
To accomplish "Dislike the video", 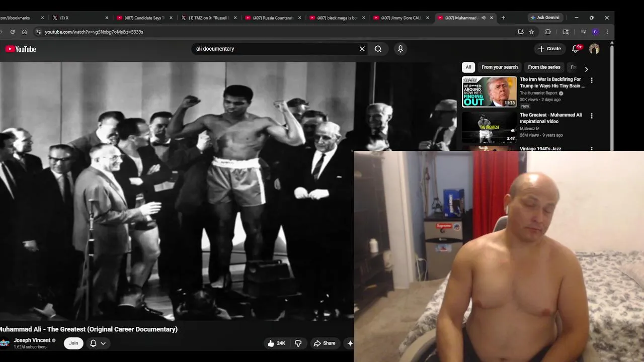I will pyautogui.click(x=298, y=343).
